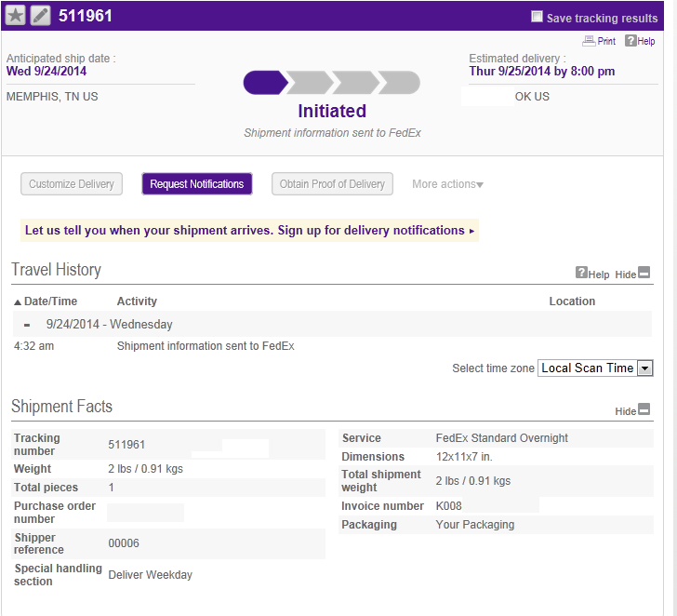
Task: Hide the Shipment Facts section
Action: pos(632,410)
